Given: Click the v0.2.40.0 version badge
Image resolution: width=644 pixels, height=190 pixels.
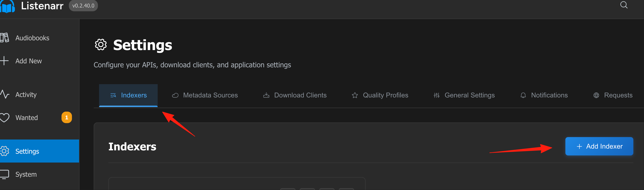Looking at the screenshot, I should (83, 6).
